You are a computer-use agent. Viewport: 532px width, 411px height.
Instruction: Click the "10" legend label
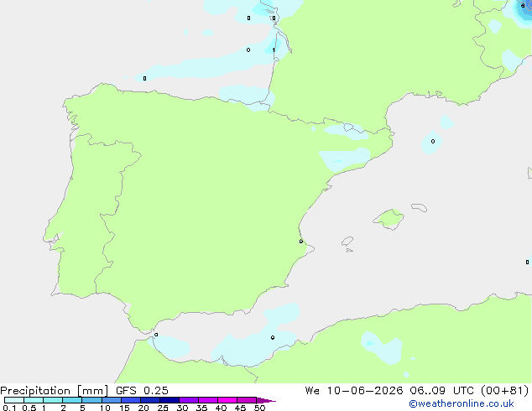tap(105, 408)
